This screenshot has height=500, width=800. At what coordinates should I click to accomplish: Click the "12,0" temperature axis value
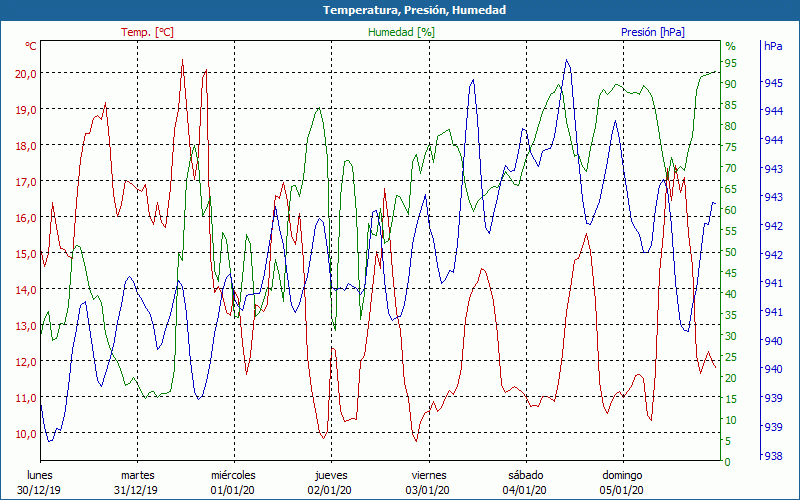pos(27,362)
